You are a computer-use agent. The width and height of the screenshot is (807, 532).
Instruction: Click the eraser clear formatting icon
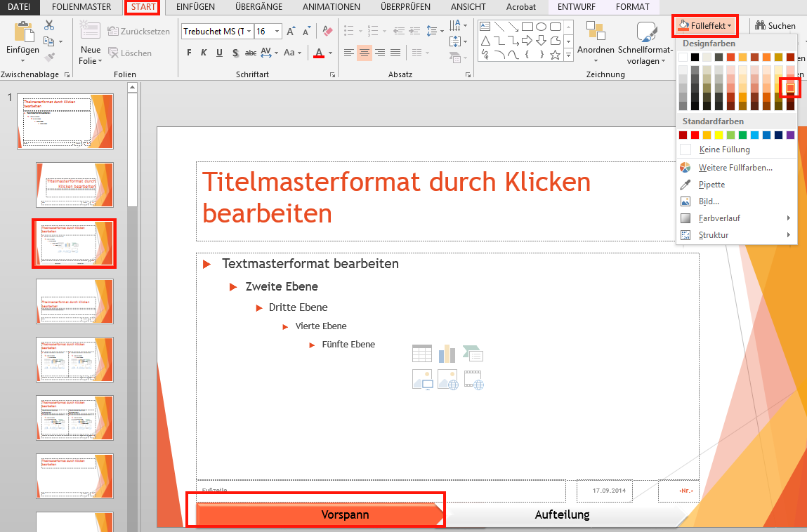[327, 32]
